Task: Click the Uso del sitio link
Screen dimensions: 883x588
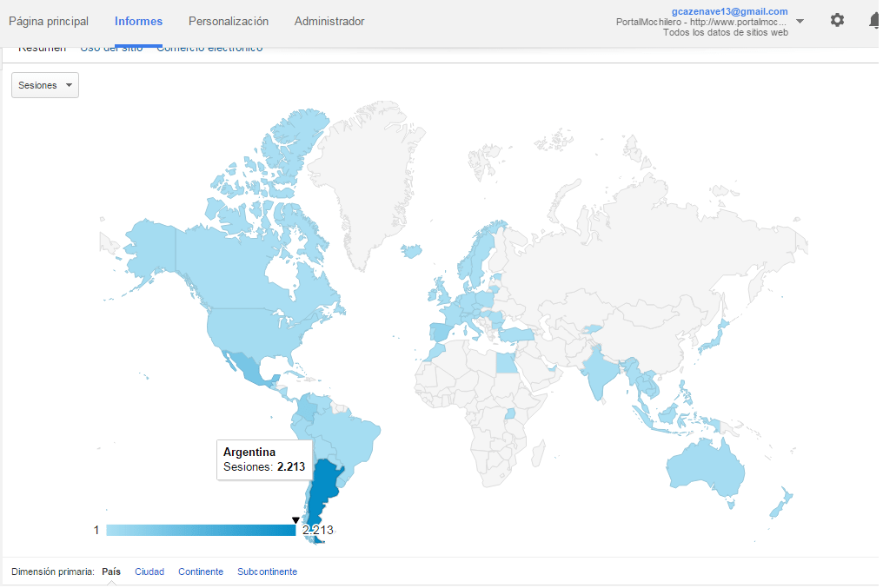Action: [x=111, y=49]
